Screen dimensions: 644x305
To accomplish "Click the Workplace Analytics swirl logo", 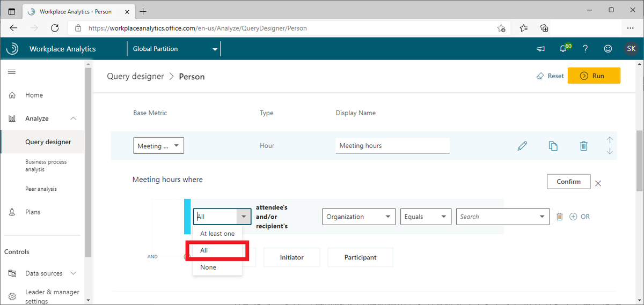I will (12, 49).
